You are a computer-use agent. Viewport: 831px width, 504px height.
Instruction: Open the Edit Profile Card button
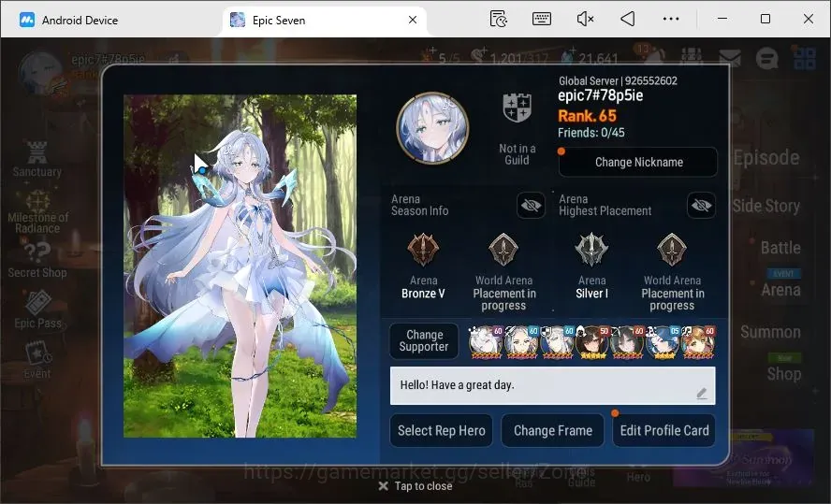click(x=664, y=430)
